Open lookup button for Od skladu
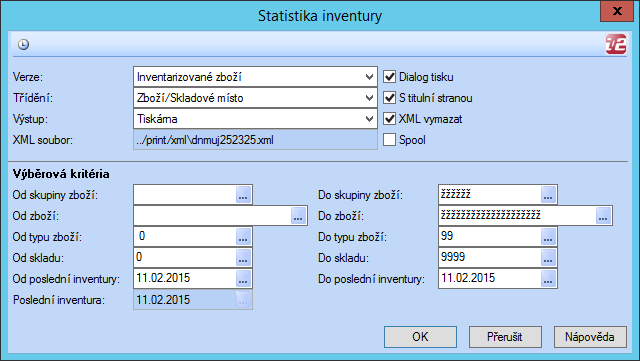 (x=243, y=258)
